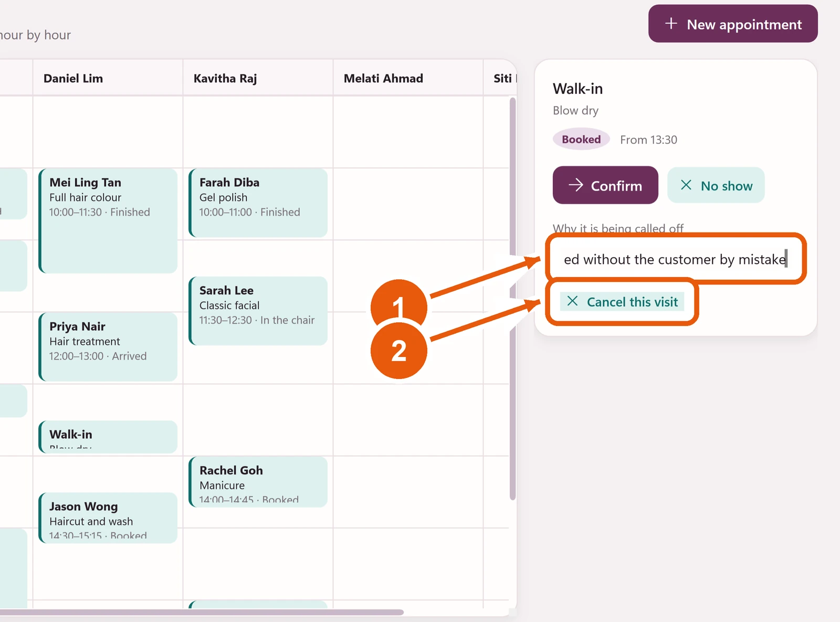840x622 pixels.
Task: Open Jason Wong's Haircut and wash appointment
Action: coord(108,518)
